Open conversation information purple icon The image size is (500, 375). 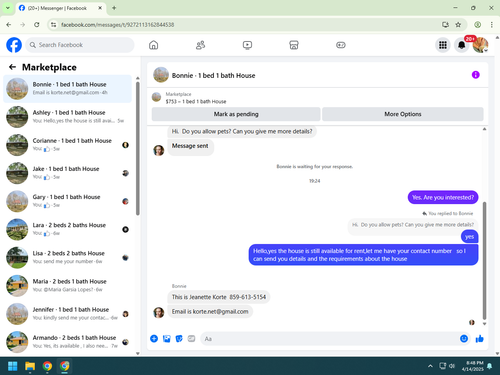(x=475, y=75)
